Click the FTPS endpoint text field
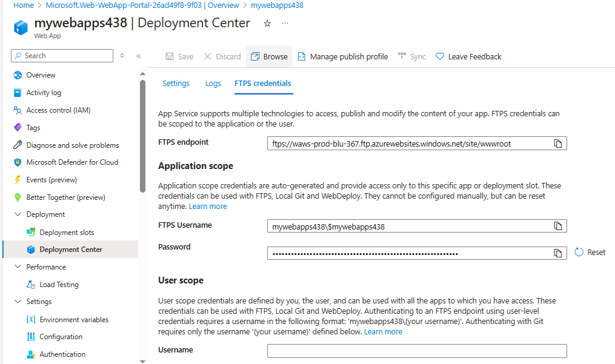615x364 pixels. click(417, 144)
